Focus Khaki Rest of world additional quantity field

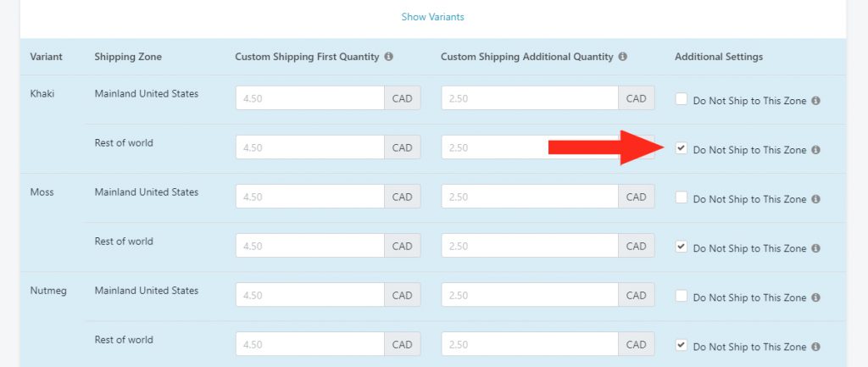coord(530,147)
